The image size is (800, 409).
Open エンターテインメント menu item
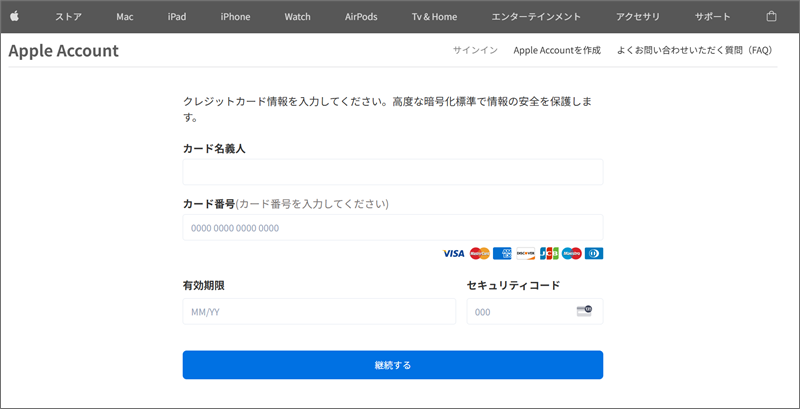tap(536, 17)
